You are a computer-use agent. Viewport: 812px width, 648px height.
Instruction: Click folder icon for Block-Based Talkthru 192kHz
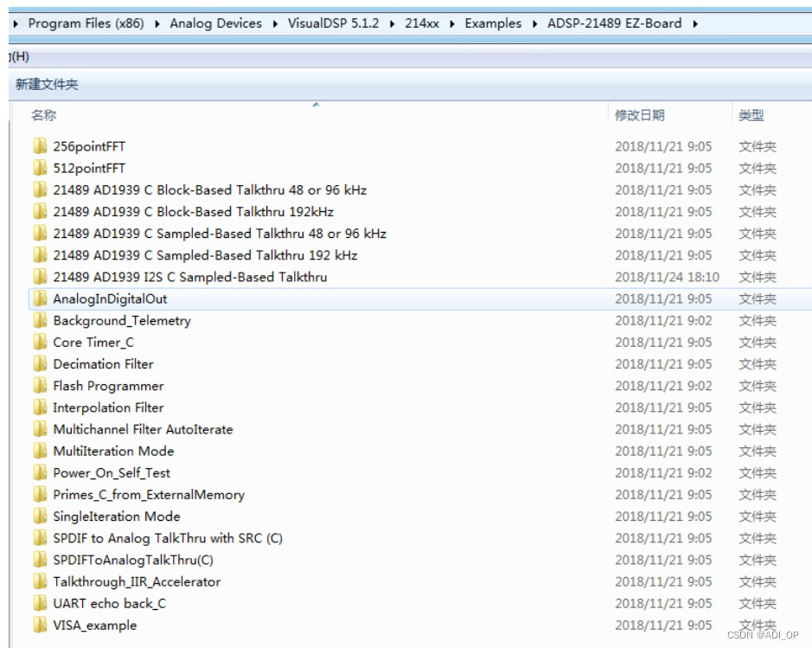point(40,211)
